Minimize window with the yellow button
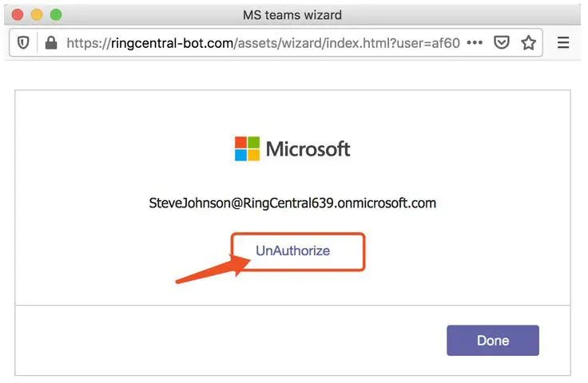 [x=37, y=15]
